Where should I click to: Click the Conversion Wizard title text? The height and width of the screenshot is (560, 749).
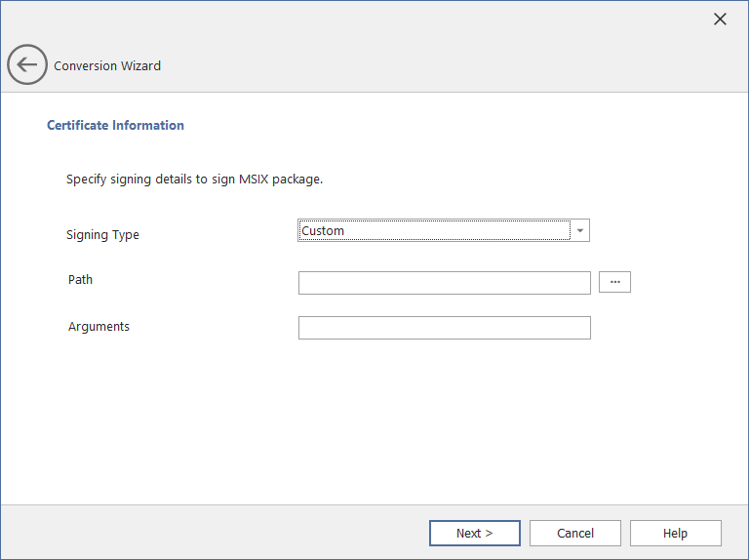coord(107,66)
